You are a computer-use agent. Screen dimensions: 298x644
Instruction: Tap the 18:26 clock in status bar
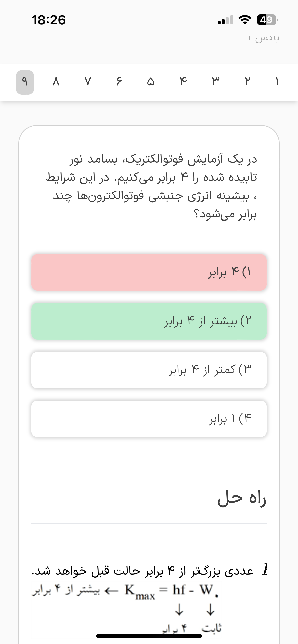(49, 20)
